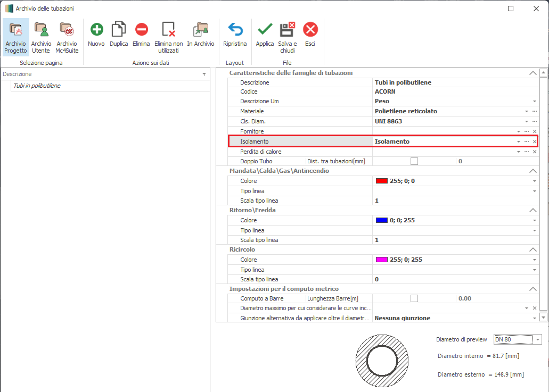Viewport: 549px width, 392px height.
Task: Expand the Descrizione Um dropdown
Action: pos(534,102)
